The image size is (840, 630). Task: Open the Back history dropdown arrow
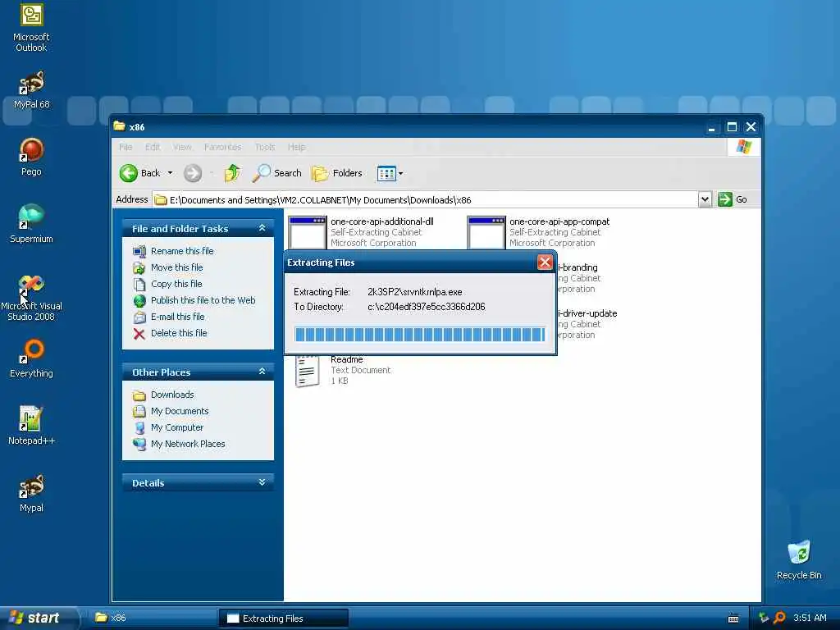pyautogui.click(x=171, y=173)
